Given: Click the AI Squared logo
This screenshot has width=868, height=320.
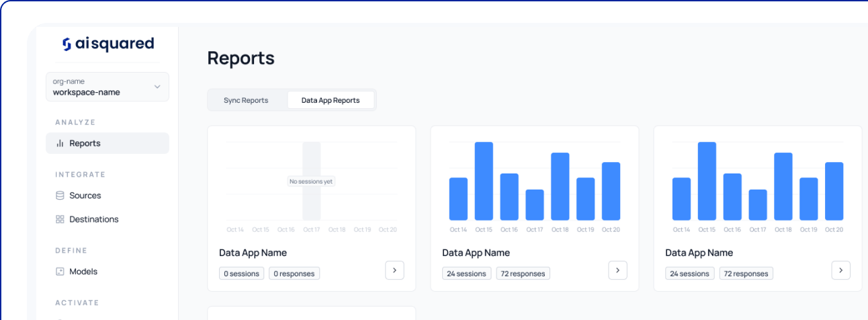Looking at the screenshot, I should [108, 44].
